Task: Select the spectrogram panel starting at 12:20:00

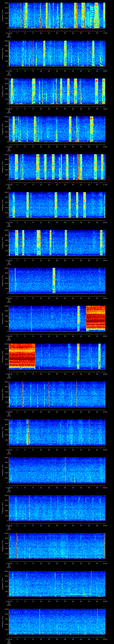Action: 57,167
